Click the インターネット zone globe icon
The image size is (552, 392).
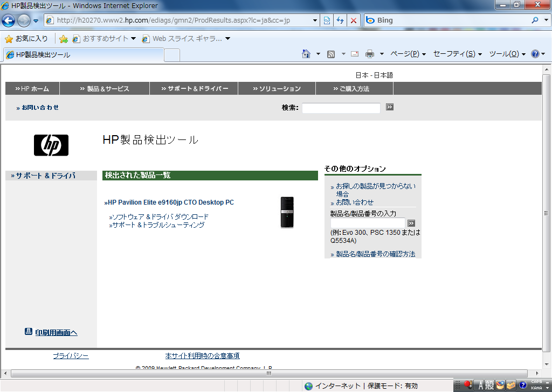tap(308, 386)
